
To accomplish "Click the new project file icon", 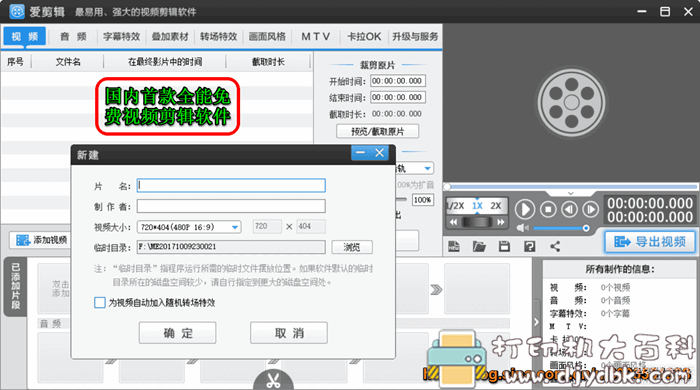I will click(454, 246).
